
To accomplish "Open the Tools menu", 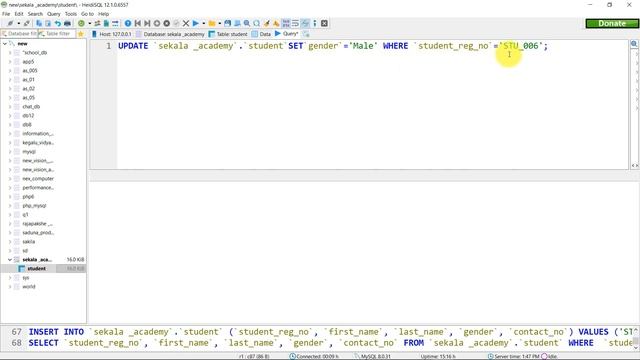I will pyautogui.click(x=71, y=14).
